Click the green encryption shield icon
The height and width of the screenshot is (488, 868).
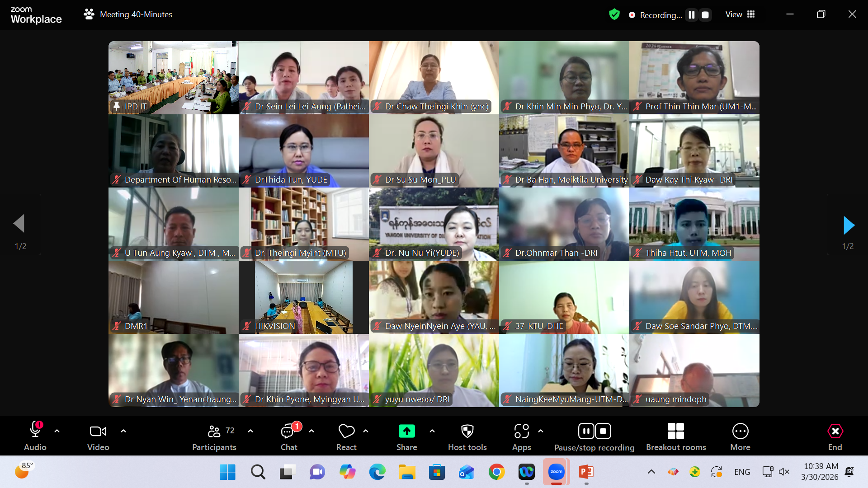click(614, 14)
